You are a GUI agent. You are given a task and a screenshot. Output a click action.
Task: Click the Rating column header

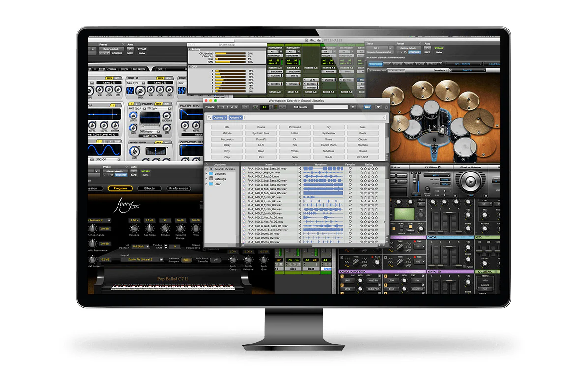pos(369,164)
